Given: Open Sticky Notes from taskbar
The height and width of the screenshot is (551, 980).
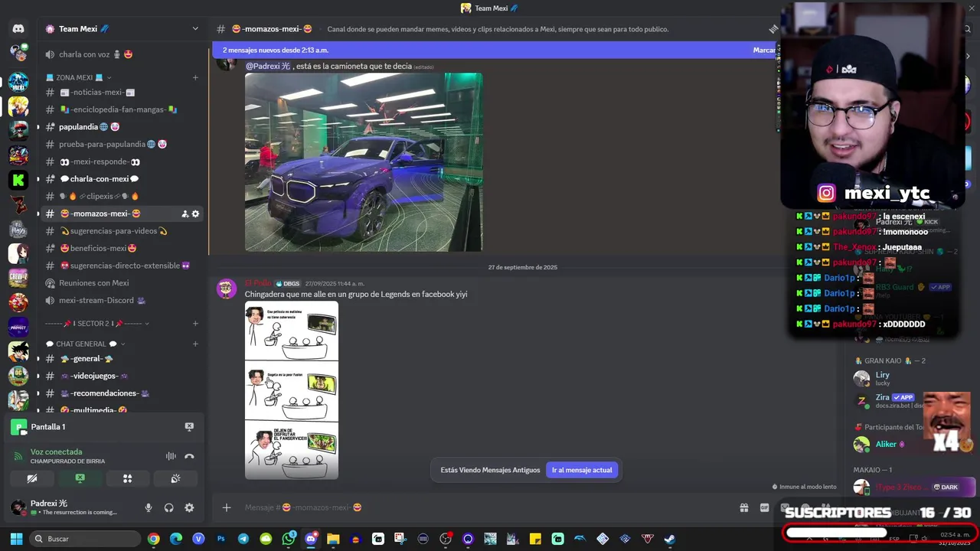Looking at the screenshot, I should [535, 539].
